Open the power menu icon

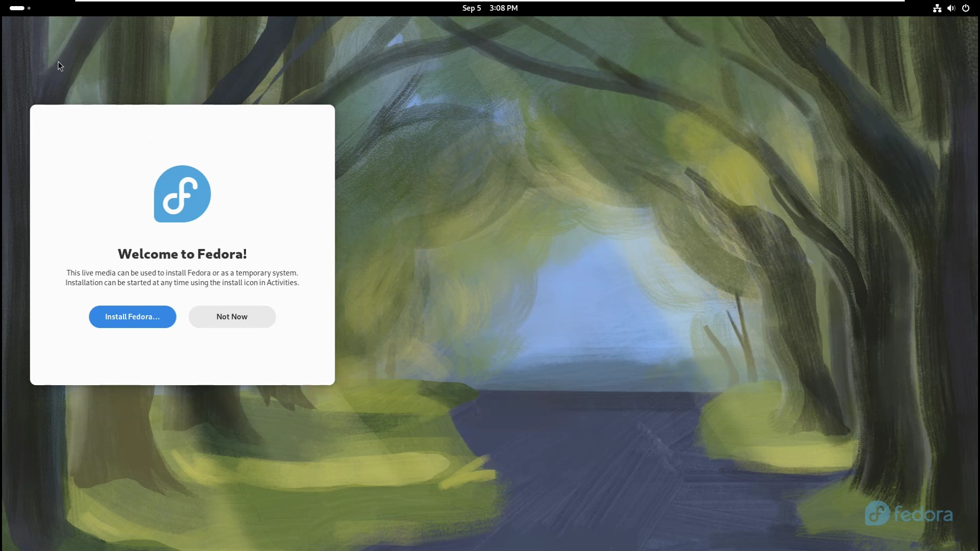[x=966, y=8]
